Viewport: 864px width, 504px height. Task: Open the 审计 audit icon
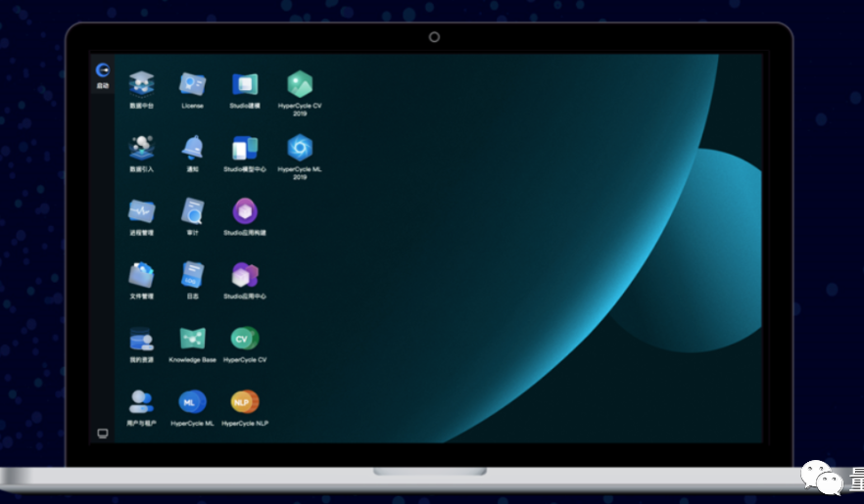pos(192,211)
